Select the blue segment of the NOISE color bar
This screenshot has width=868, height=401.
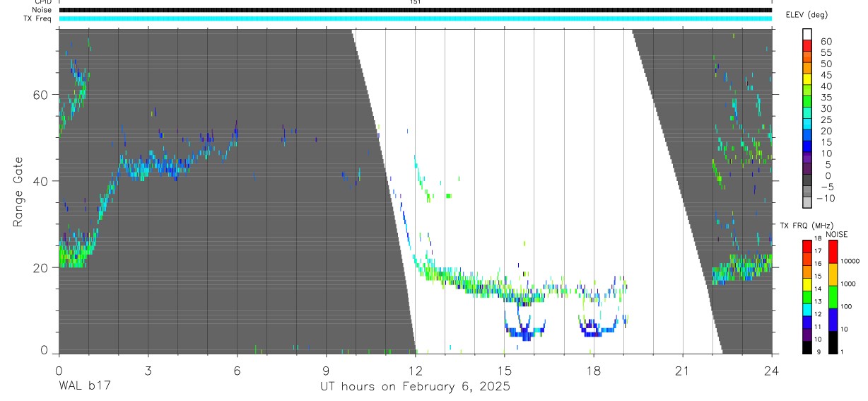[833, 319]
